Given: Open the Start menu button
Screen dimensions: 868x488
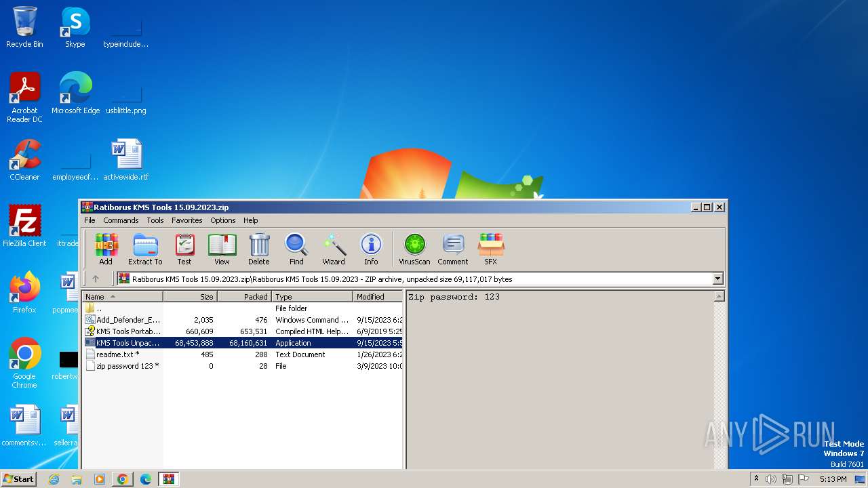Looking at the screenshot, I should coord(19,479).
